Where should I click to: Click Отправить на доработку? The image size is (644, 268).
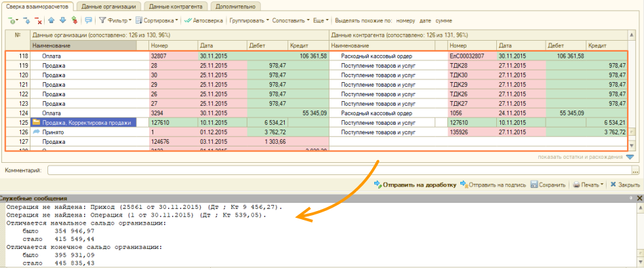point(415,185)
